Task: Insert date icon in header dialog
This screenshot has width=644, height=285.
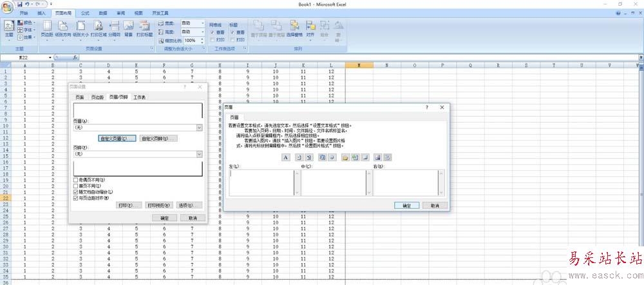Action: [323, 157]
